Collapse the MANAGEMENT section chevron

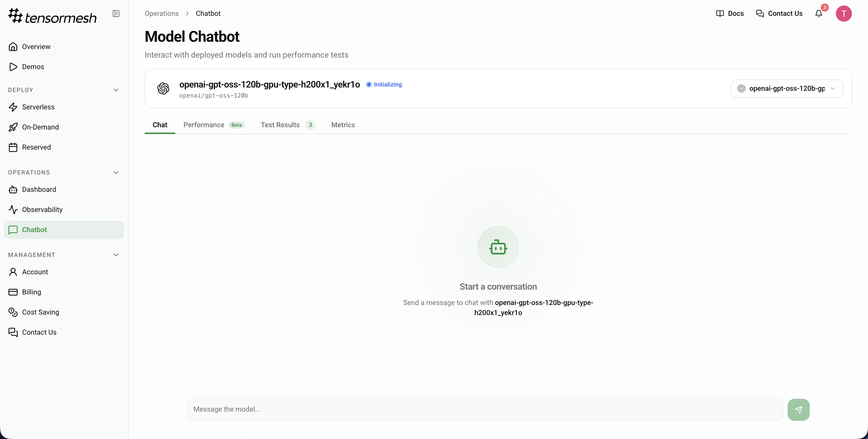pyautogui.click(x=116, y=255)
